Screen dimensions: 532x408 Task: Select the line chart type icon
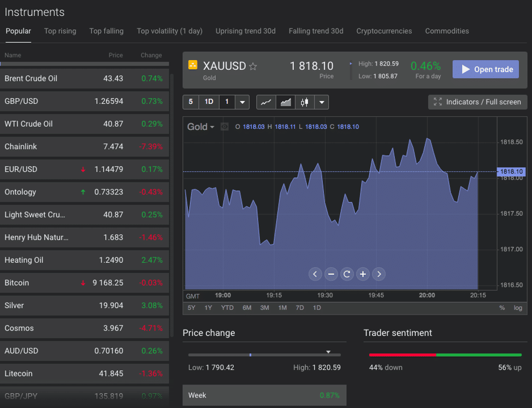pos(266,102)
